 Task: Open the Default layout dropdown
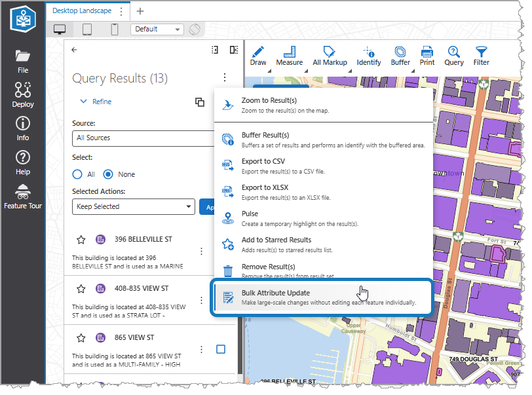click(157, 29)
